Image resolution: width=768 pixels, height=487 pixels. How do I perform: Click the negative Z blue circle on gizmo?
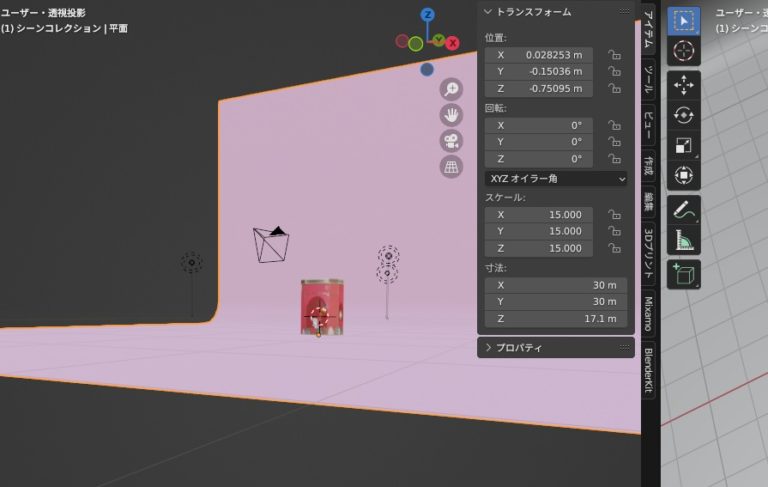click(x=427, y=70)
